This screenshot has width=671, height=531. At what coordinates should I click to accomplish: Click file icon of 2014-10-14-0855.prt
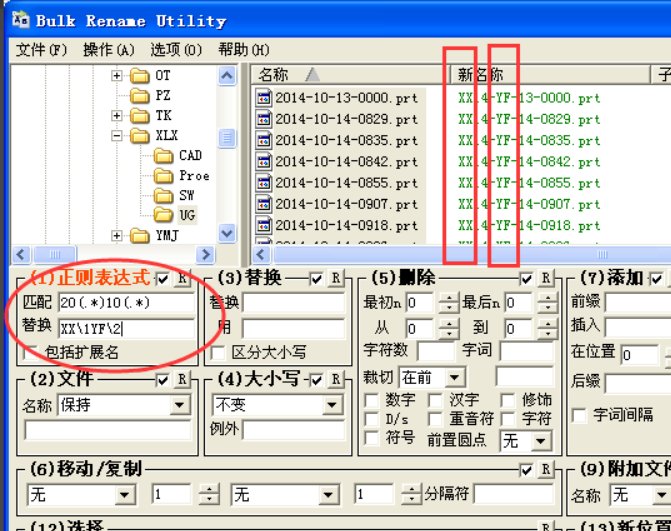264,183
